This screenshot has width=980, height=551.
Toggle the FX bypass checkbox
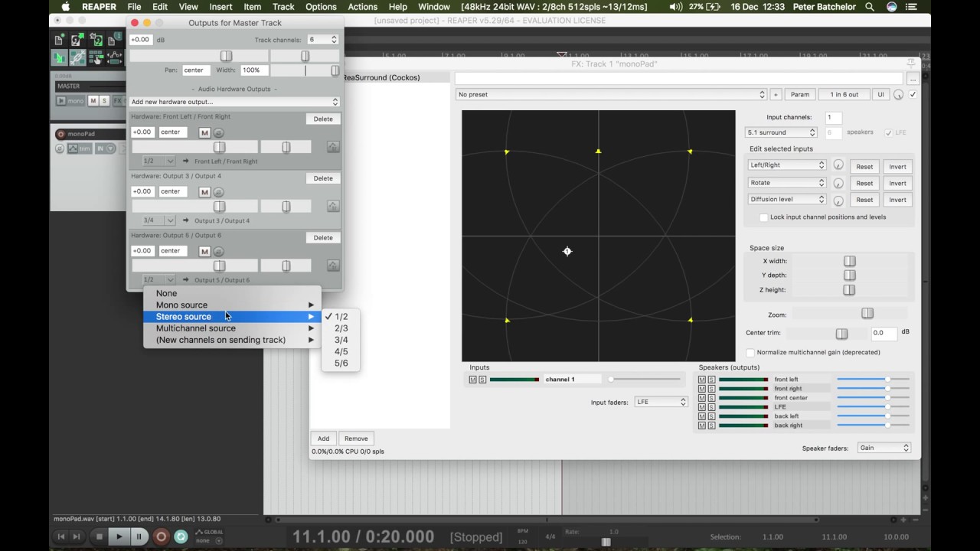913,95
